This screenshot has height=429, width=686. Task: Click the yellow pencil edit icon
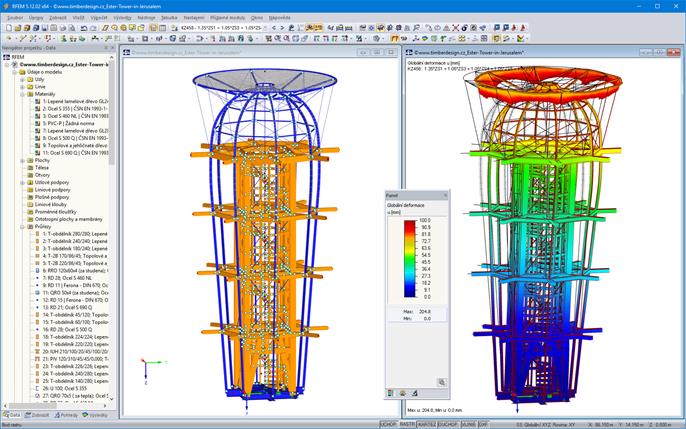(x=105, y=28)
